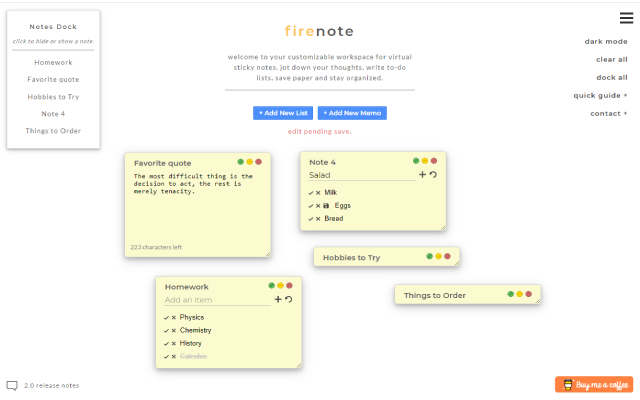This screenshot has width=640, height=400.
Task: Uncheck the crossed-out Calculus item
Action: 167,357
